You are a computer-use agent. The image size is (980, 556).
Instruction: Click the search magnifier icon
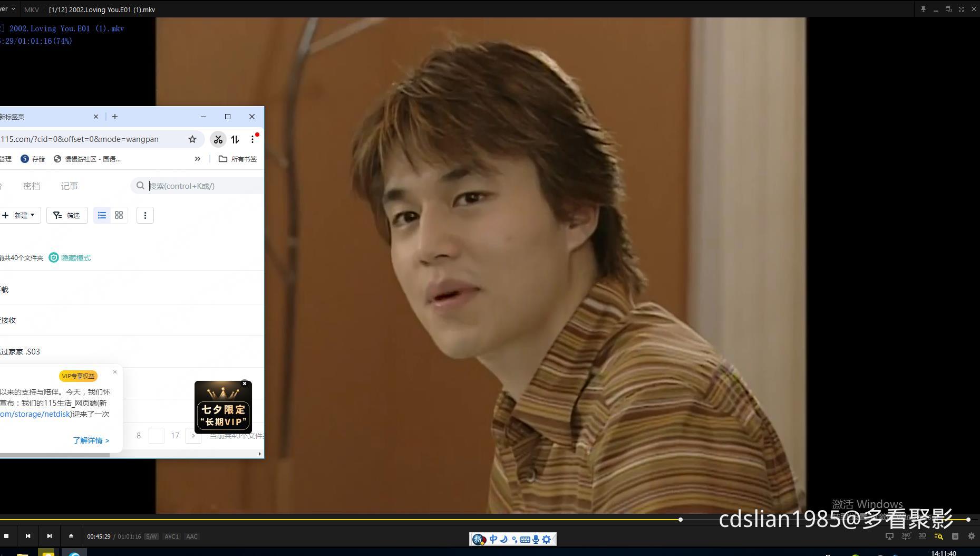pos(140,186)
